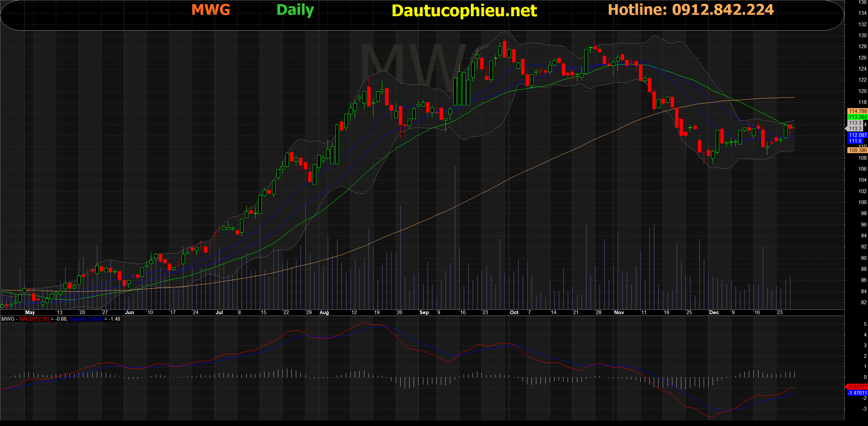Click the Nov label on date axis
This screenshot has height=426, width=868.
(619, 312)
